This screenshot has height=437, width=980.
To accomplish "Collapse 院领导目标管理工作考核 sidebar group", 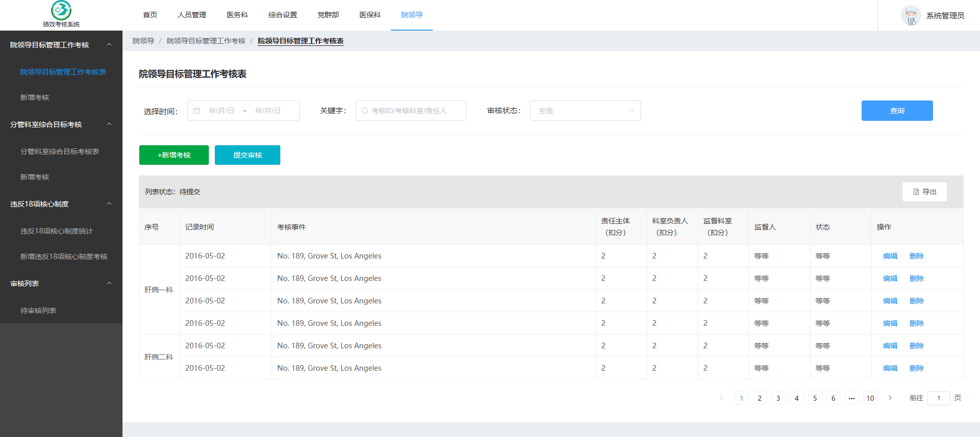I will (x=109, y=45).
